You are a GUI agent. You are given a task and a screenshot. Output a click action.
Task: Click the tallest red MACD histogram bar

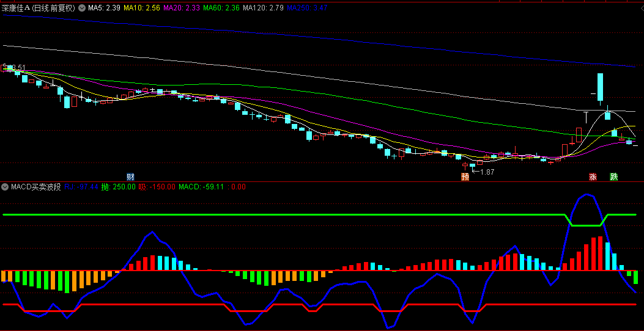600,253
